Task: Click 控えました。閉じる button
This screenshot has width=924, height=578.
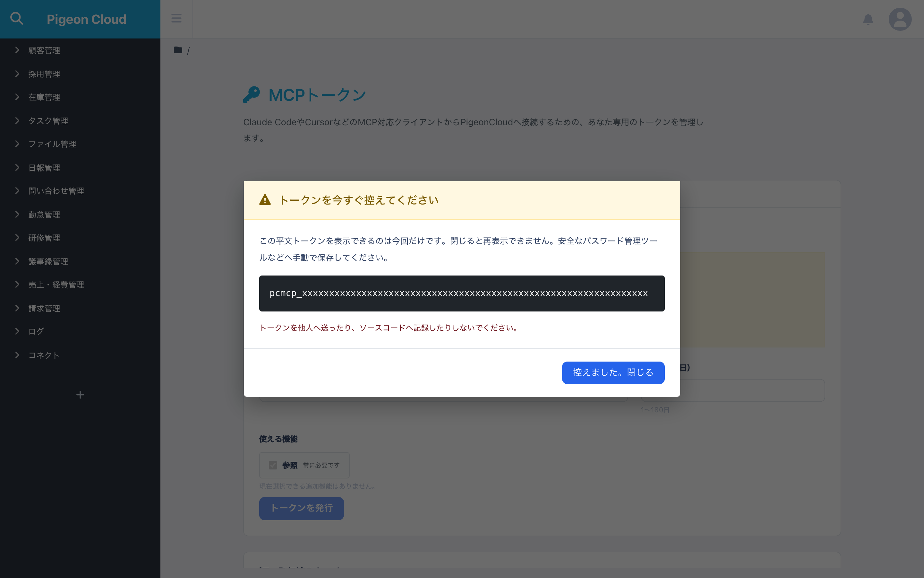Action: coord(613,373)
